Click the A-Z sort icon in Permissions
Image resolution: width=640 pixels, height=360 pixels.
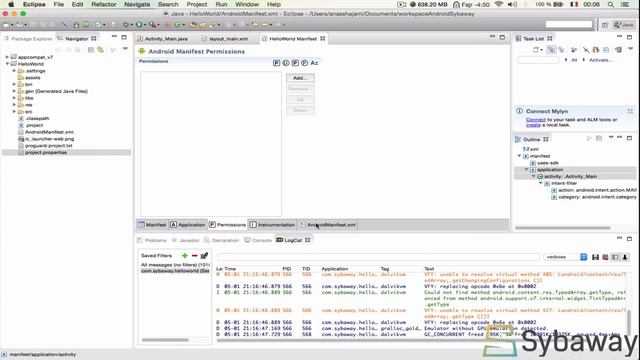coord(314,63)
